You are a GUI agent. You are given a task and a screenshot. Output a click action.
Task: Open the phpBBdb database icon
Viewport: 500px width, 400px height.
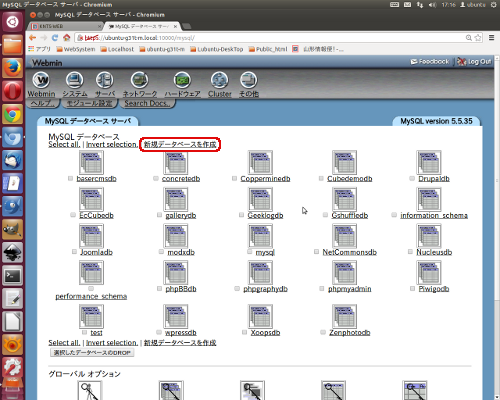[x=176, y=273]
